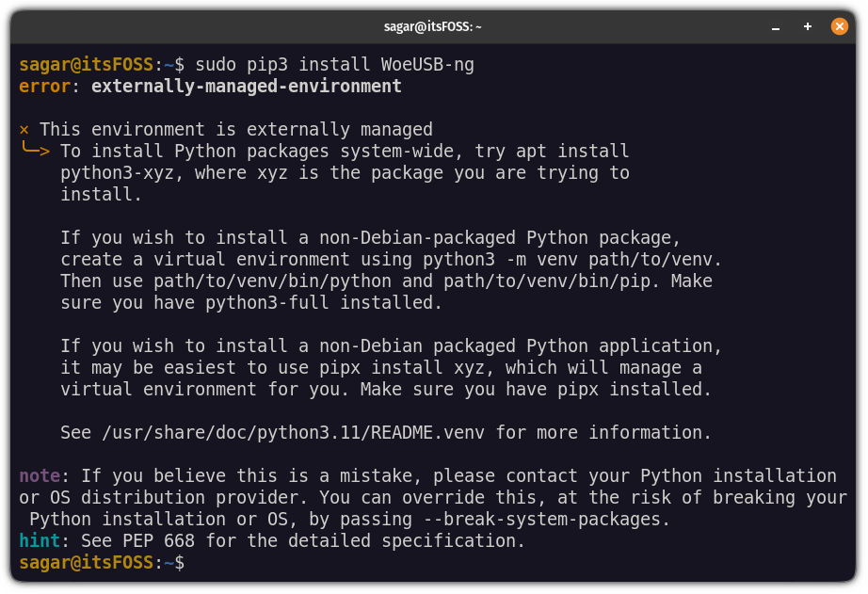Minimize the terminal window
The width and height of the screenshot is (868, 594).
tap(774, 26)
